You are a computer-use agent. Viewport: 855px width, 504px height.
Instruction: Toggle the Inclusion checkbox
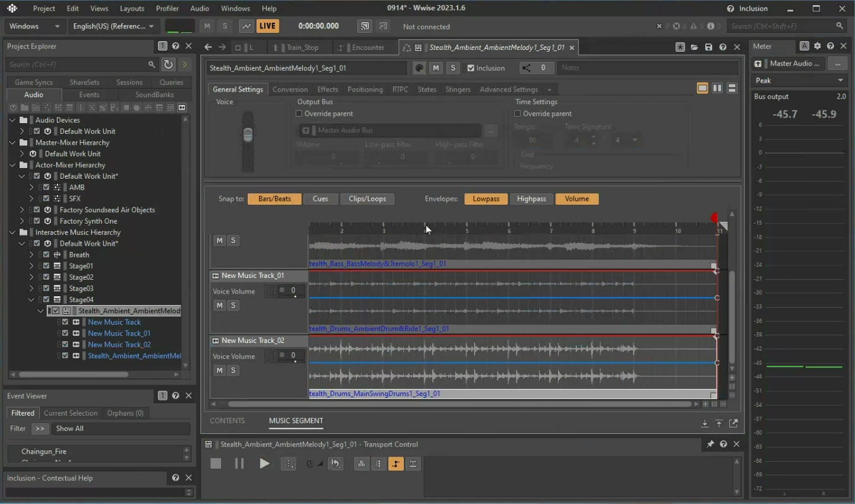(x=471, y=68)
